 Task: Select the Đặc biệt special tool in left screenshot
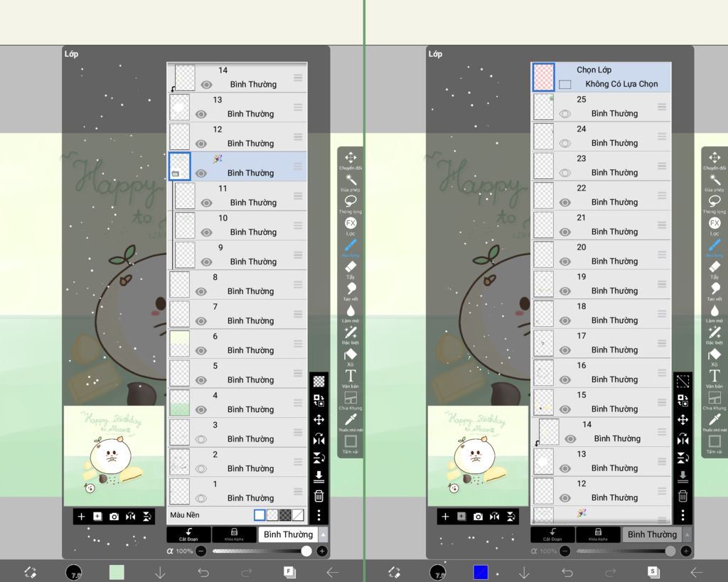coord(350,335)
